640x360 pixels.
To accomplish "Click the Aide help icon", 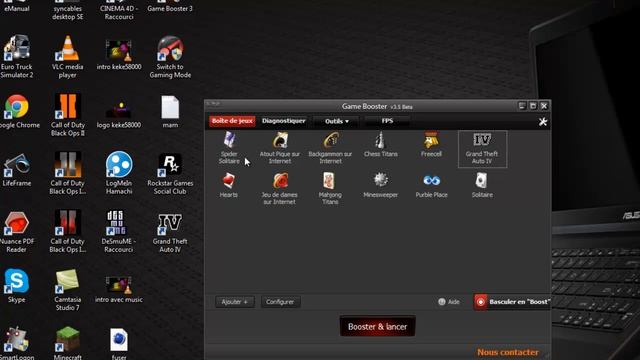I will click(x=449, y=302).
